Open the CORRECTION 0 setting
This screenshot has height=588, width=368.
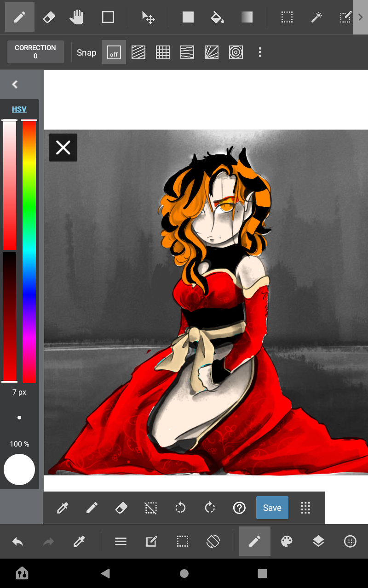pyautogui.click(x=35, y=52)
